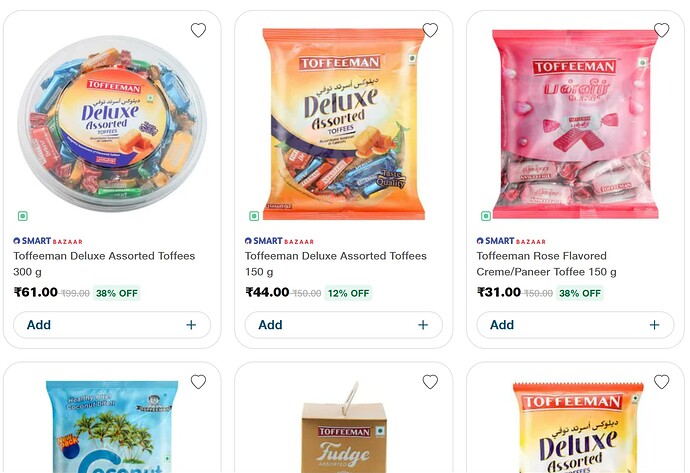Click heart icon on Toffeeman Fudge card
The height and width of the screenshot is (473, 690).
tap(430, 382)
